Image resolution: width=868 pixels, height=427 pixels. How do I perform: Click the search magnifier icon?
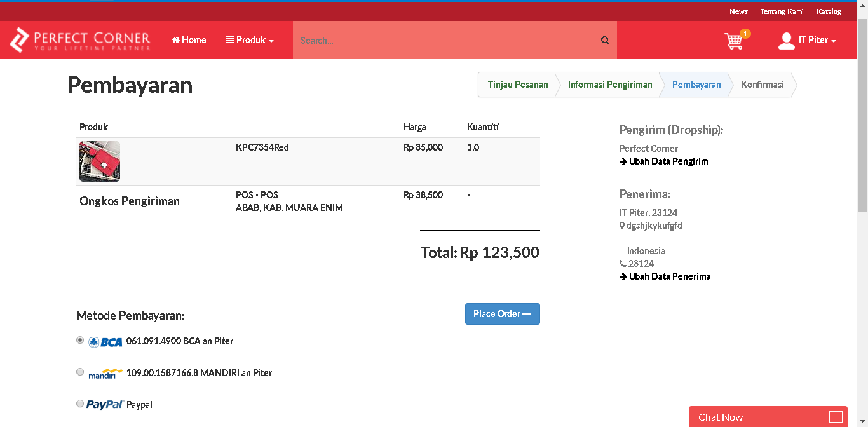tap(605, 41)
